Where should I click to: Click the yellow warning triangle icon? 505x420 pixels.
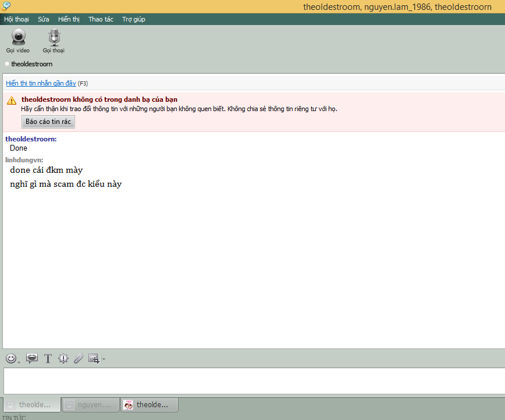click(12, 101)
